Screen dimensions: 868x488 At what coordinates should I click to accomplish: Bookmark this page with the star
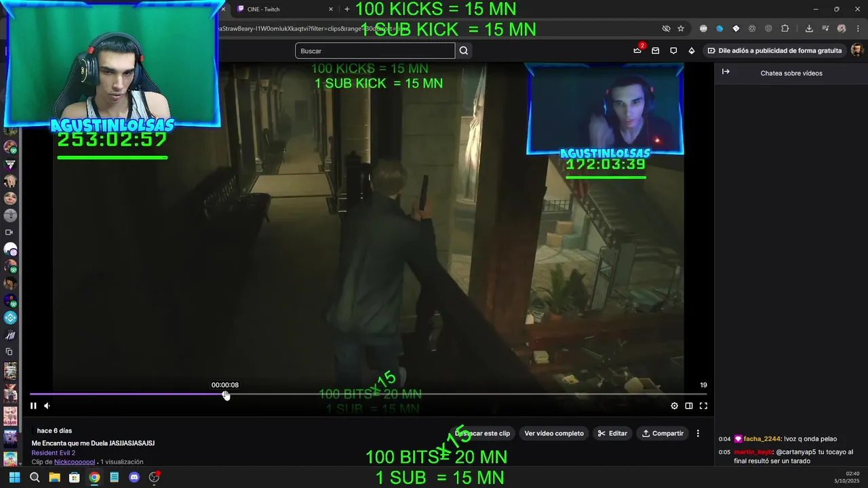681,28
